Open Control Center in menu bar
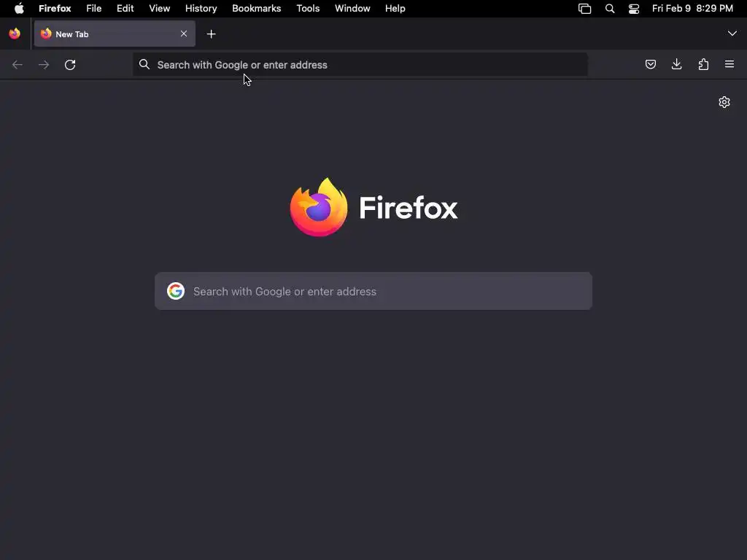This screenshot has width=747, height=560. [634, 9]
